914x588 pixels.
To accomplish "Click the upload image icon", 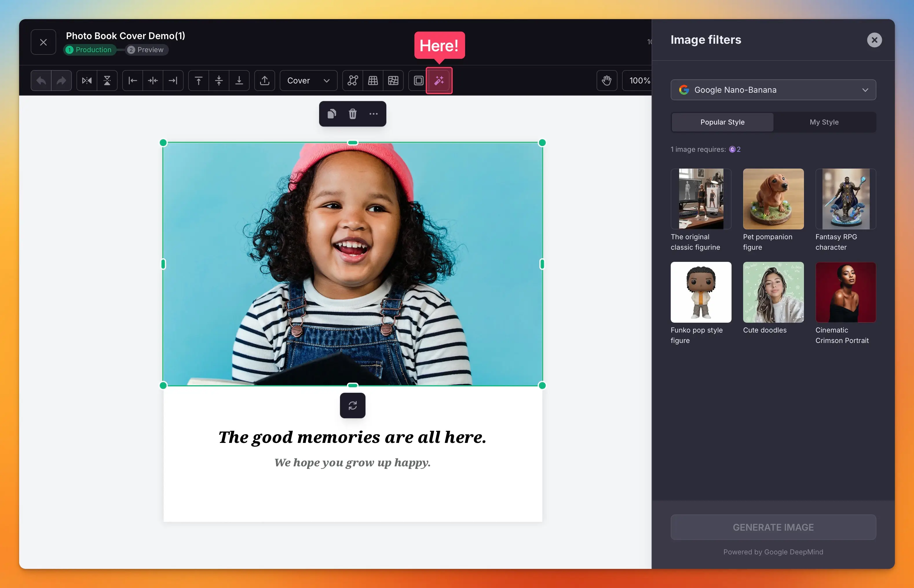I will point(265,81).
